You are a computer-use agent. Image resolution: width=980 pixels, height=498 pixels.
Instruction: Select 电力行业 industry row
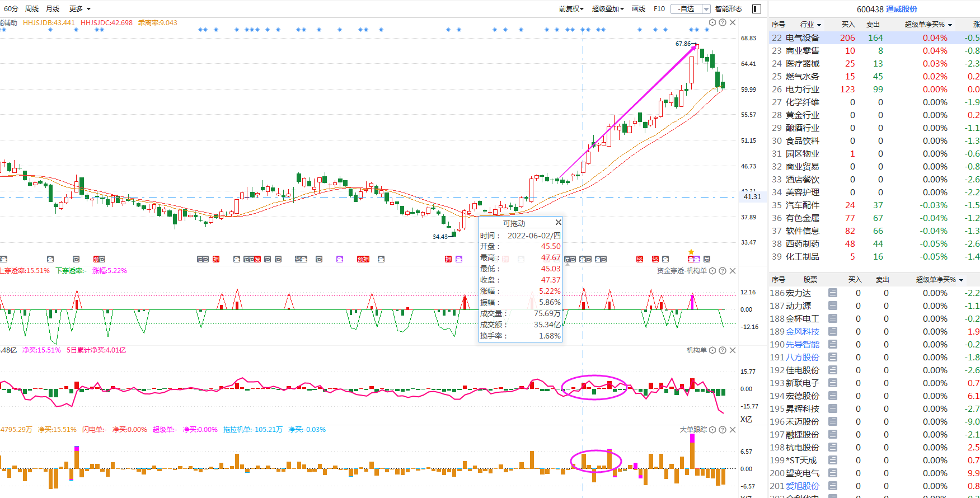click(874, 89)
